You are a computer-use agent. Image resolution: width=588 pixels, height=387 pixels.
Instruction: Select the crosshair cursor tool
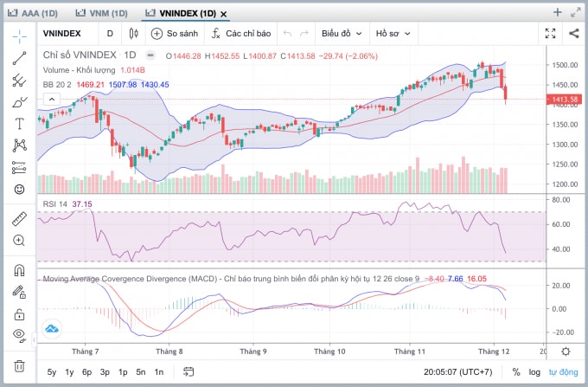click(x=20, y=36)
